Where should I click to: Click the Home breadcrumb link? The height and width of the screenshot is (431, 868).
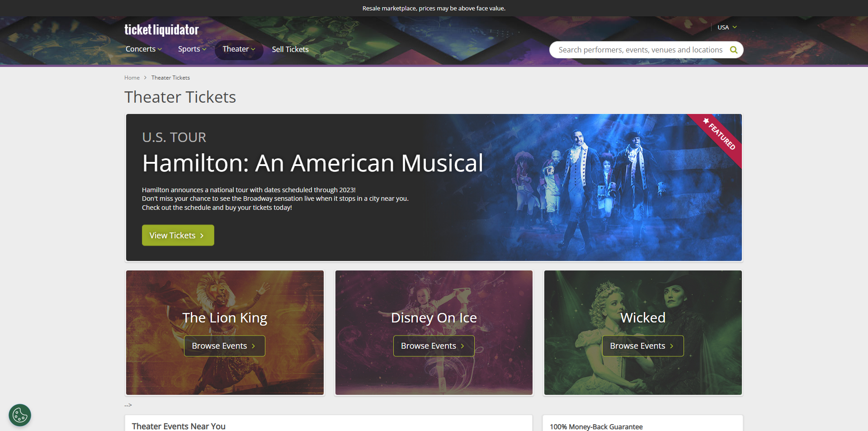pyautogui.click(x=132, y=78)
